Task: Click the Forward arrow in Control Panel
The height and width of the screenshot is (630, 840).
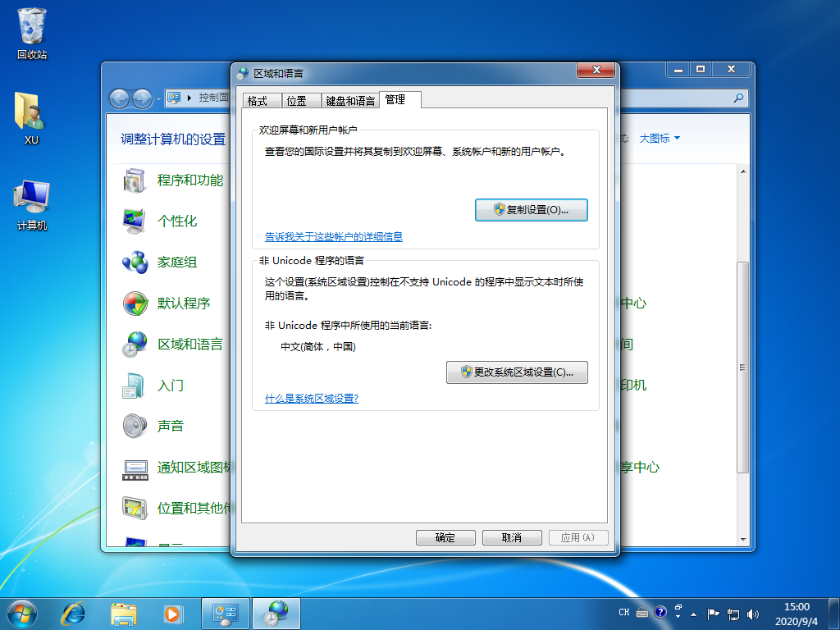Action: (142, 98)
